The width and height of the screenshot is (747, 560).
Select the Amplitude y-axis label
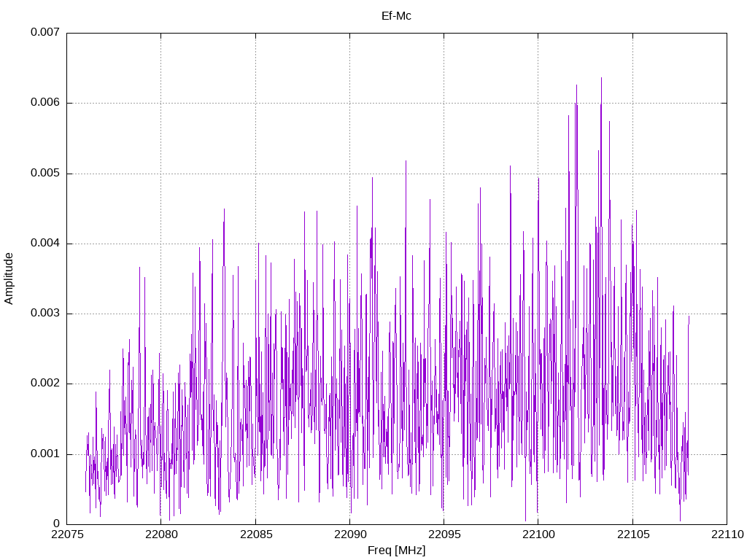tap(9, 279)
